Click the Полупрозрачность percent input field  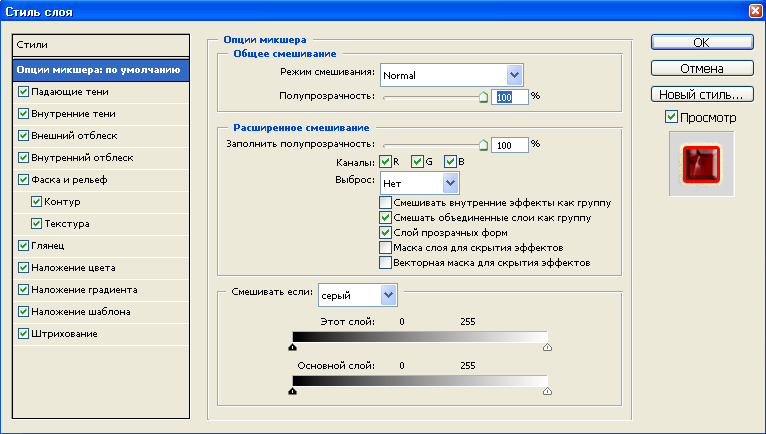point(510,97)
